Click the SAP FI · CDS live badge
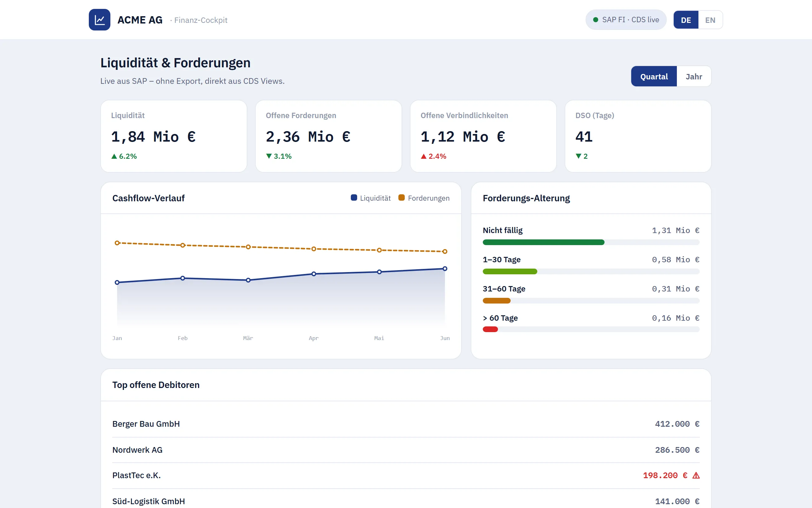This screenshot has height=508, width=812. [626, 20]
